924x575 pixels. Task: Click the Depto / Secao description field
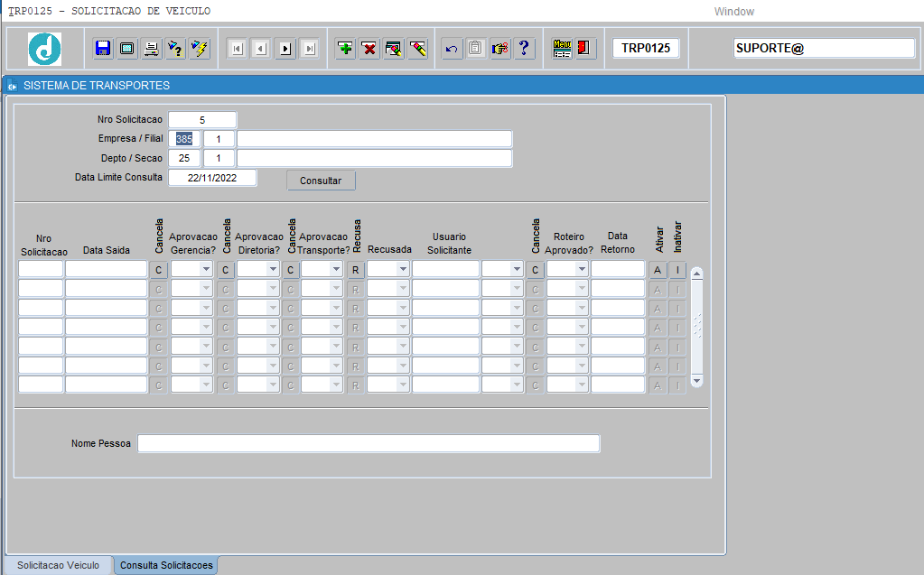[x=374, y=158]
